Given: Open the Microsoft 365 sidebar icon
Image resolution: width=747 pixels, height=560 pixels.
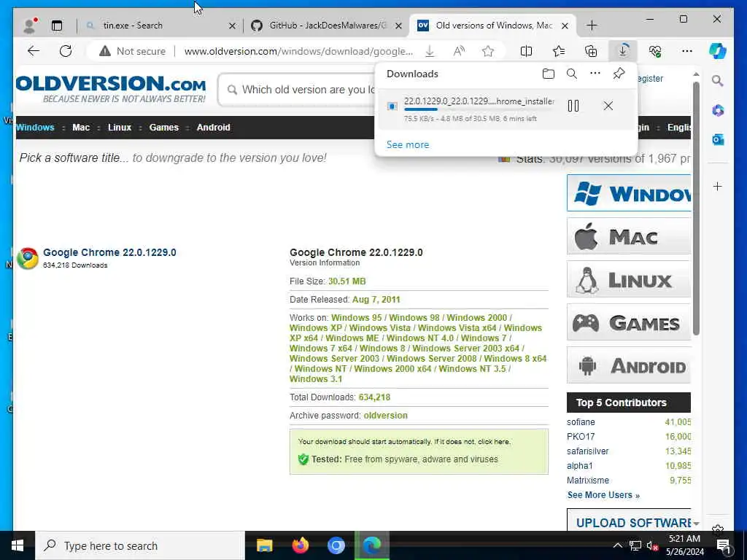Looking at the screenshot, I should (x=718, y=111).
